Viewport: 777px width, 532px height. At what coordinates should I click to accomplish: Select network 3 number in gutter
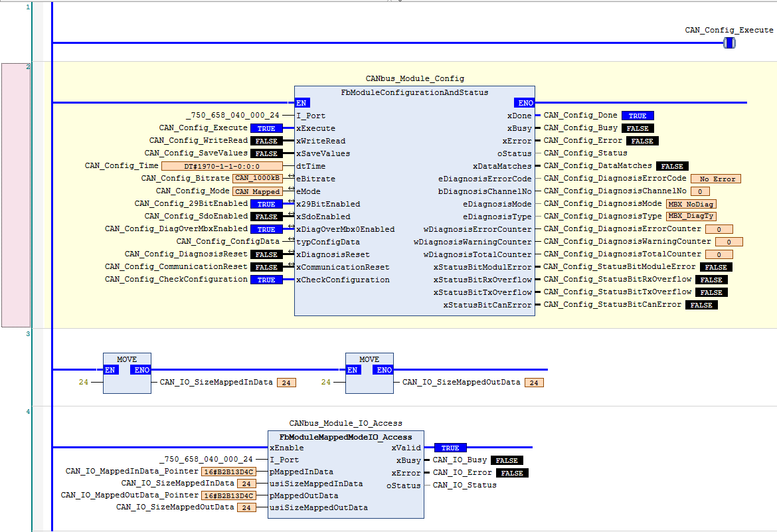(28, 333)
